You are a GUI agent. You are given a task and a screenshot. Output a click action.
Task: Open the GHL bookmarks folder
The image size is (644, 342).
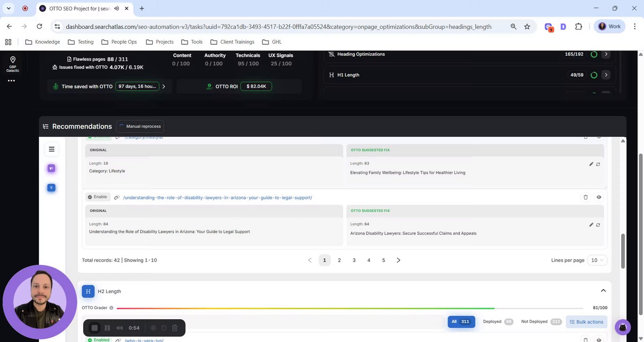[x=272, y=42]
